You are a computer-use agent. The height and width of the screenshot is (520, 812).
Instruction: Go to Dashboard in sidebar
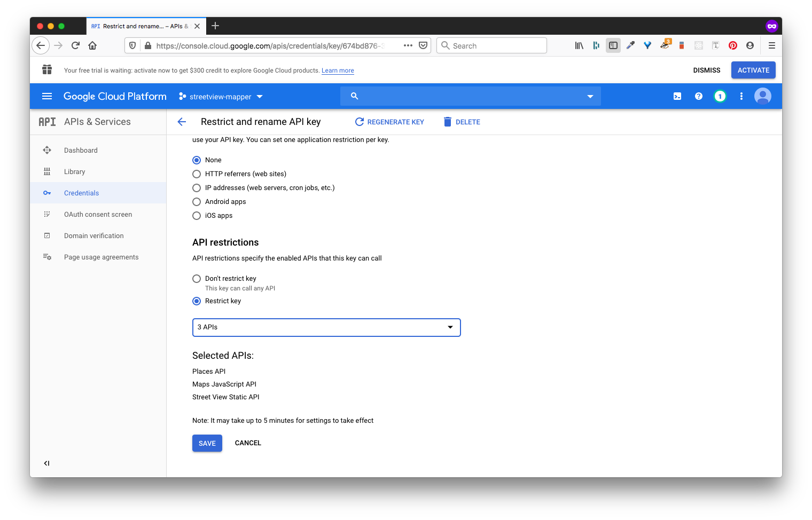pos(81,151)
